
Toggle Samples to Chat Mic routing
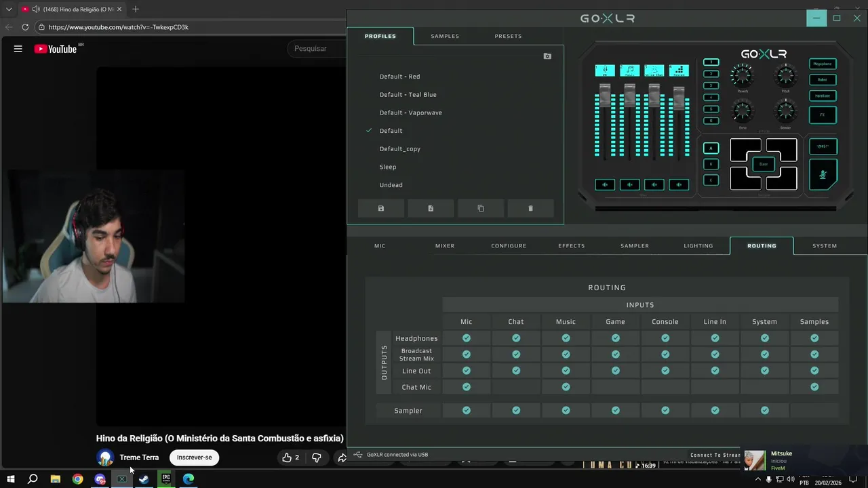coord(814,387)
